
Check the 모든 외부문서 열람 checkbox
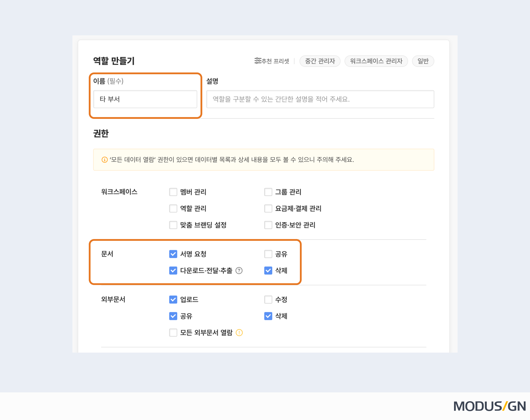coord(173,333)
